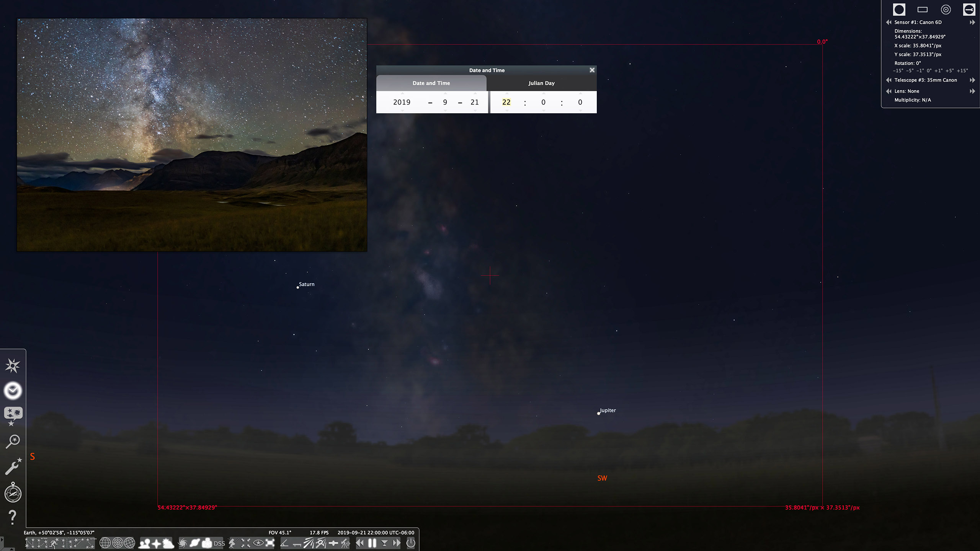Viewport: 980px width, 551px height.
Task: Switch to the previous telescope
Action: [x=888, y=80]
